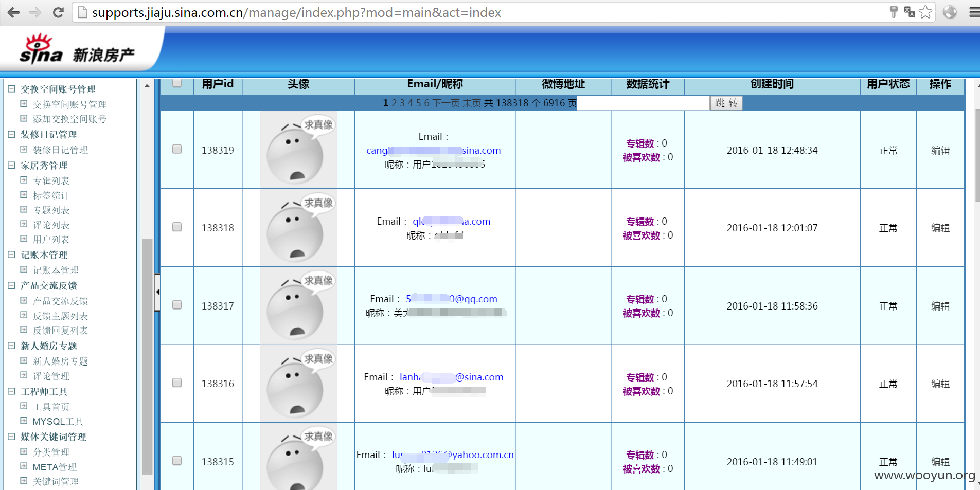The height and width of the screenshot is (490, 980).
Task: Check the box for user 138319
Action: tap(177, 149)
